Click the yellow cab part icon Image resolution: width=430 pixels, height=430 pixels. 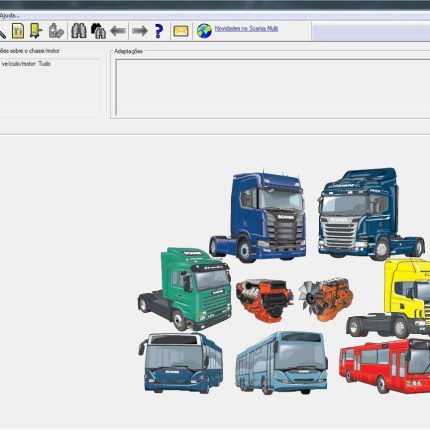36,31
